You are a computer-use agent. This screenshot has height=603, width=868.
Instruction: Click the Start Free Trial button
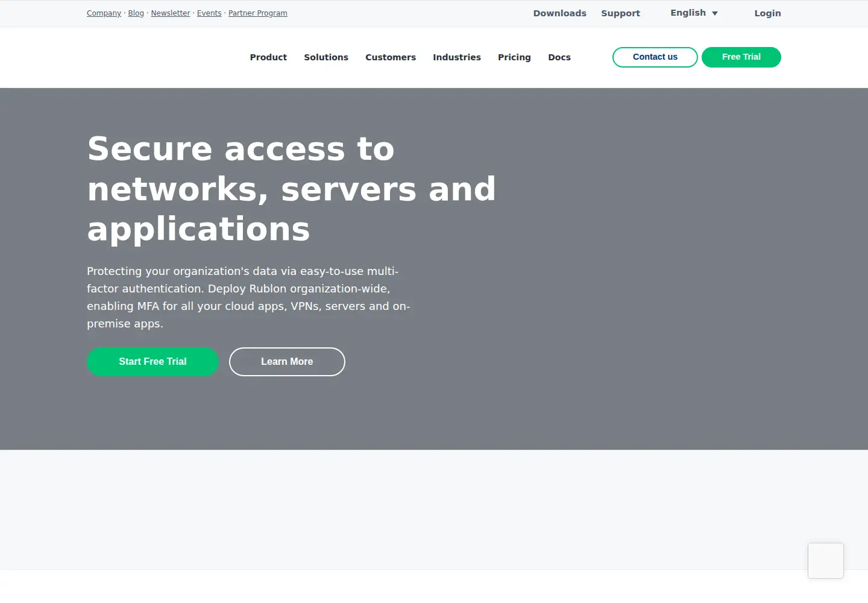click(153, 362)
